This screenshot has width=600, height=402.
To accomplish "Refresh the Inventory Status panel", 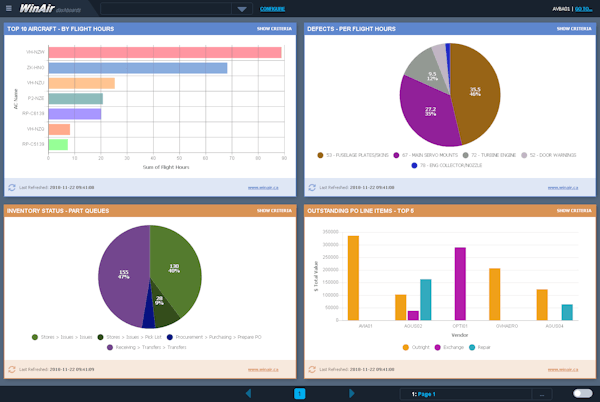I will coord(11,370).
